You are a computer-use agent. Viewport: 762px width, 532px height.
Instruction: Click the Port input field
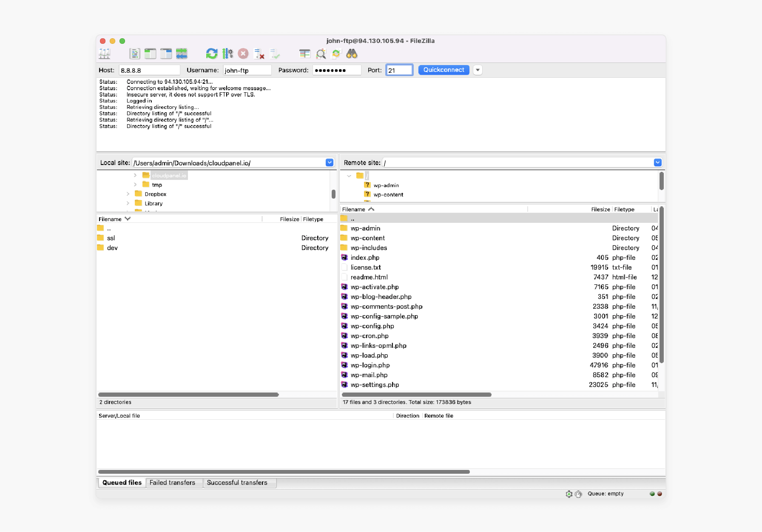pyautogui.click(x=399, y=70)
